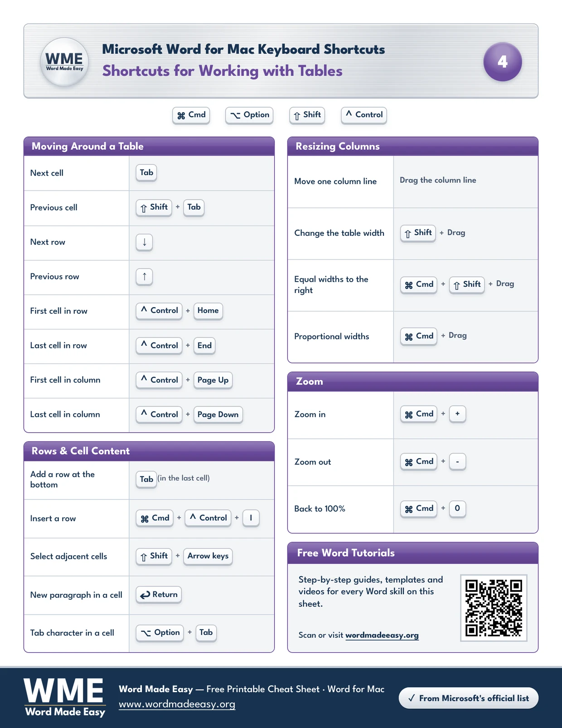Click the Rows & Cell Content header
The width and height of the screenshot is (562, 728).
[x=149, y=451]
